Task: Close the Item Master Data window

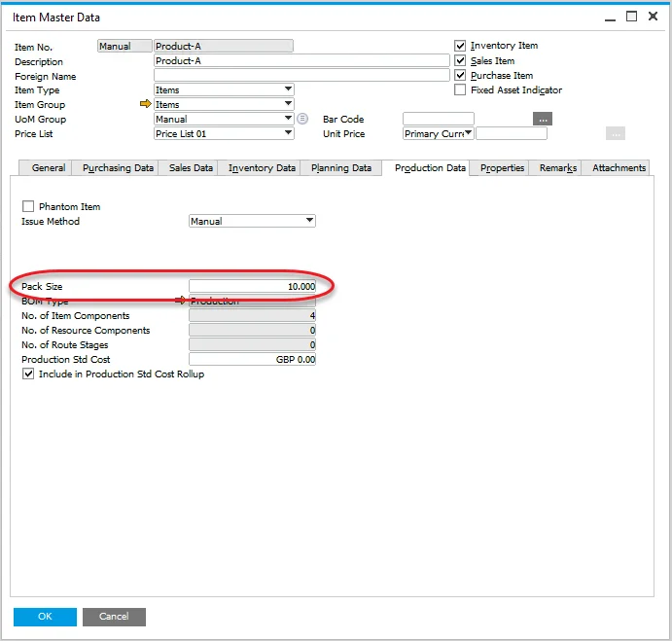Action: point(654,17)
